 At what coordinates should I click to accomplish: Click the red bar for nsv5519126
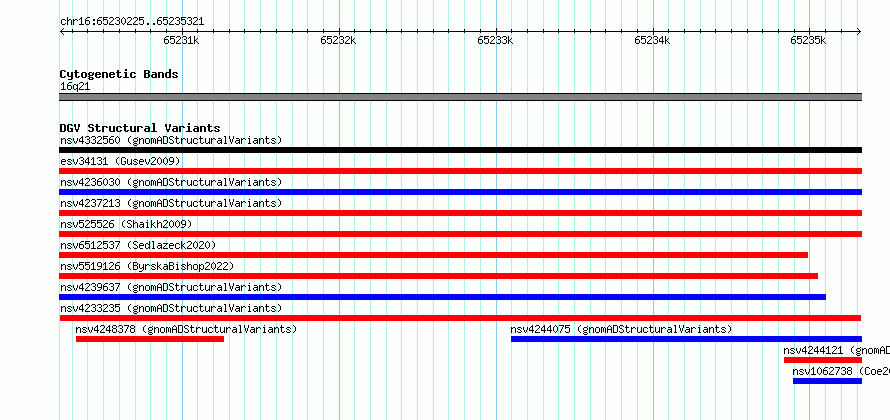pyautogui.click(x=439, y=276)
